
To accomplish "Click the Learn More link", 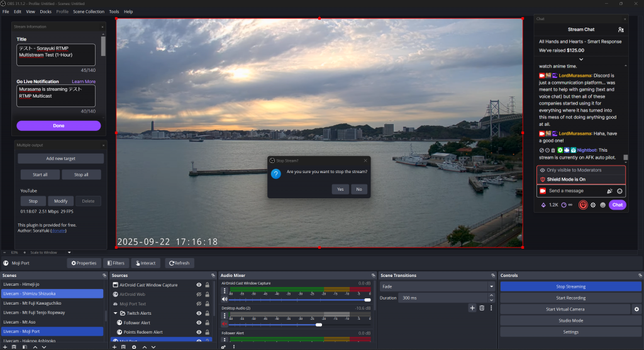I will click(x=84, y=82).
